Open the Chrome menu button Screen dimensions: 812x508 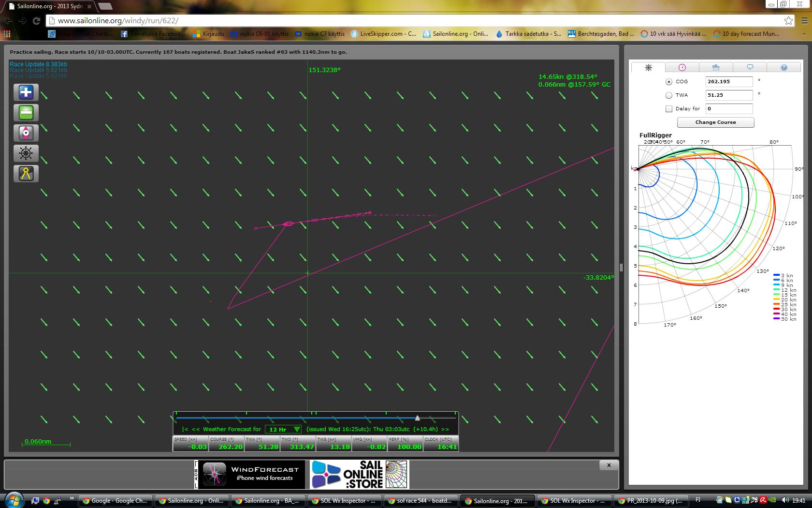click(804, 21)
